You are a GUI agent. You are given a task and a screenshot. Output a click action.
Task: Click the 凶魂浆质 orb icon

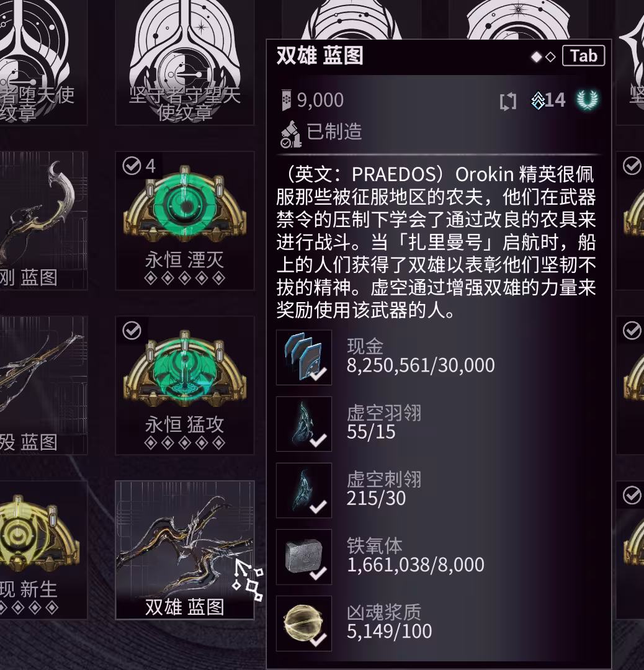(304, 623)
